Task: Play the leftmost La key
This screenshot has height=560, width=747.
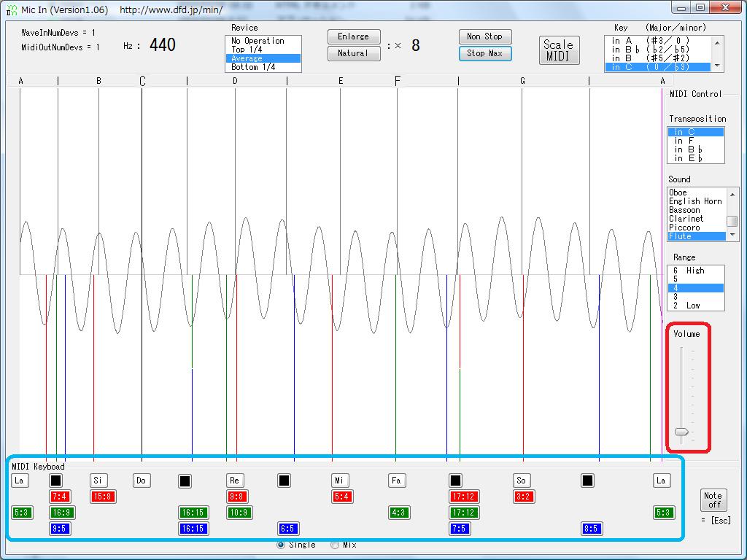Action: click(20, 481)
